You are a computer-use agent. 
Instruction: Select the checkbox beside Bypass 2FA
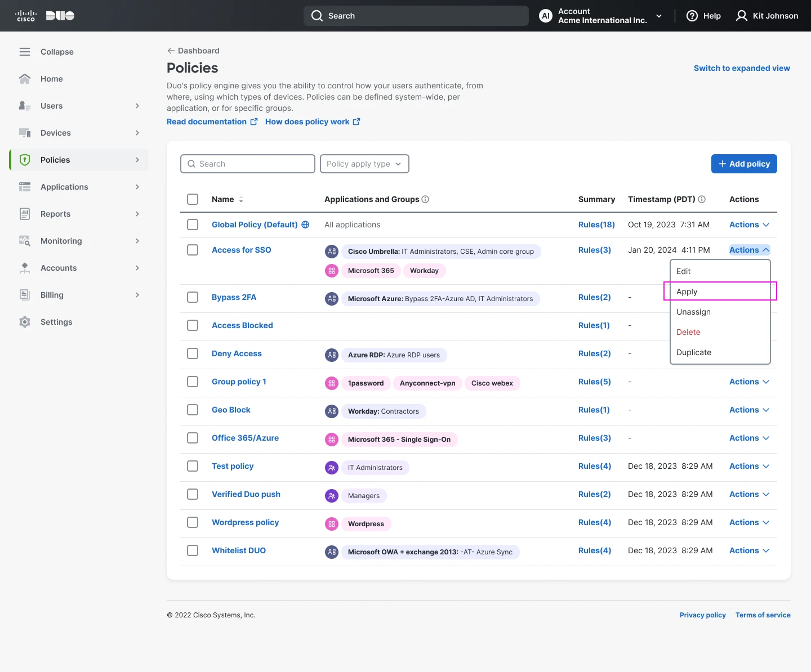click(193, 297)
